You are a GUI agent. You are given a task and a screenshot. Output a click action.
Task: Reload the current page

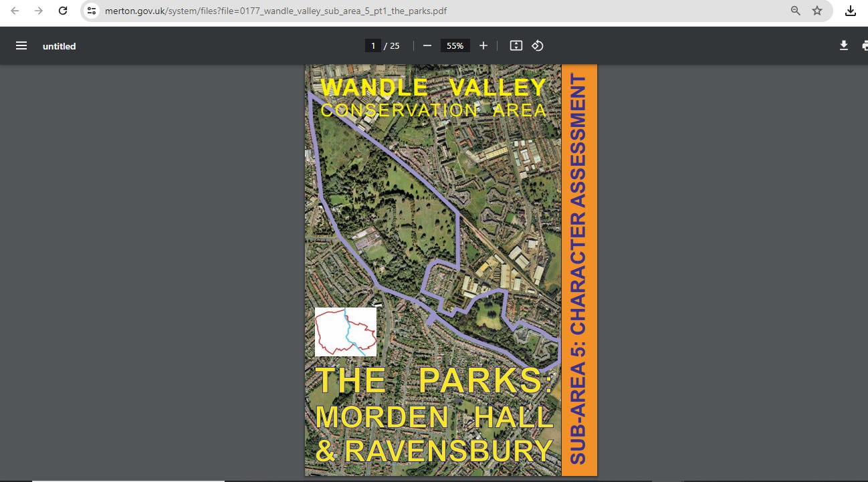63,11
